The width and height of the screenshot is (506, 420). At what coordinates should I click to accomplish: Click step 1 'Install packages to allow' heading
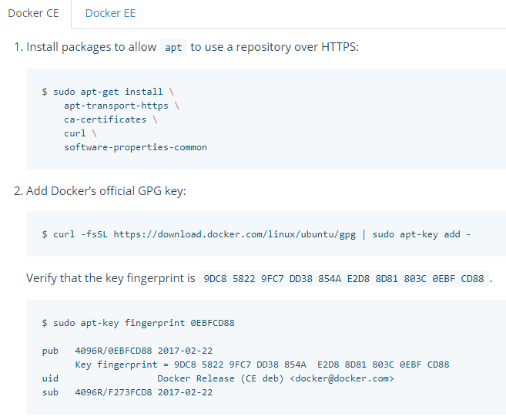coord(186,47)
